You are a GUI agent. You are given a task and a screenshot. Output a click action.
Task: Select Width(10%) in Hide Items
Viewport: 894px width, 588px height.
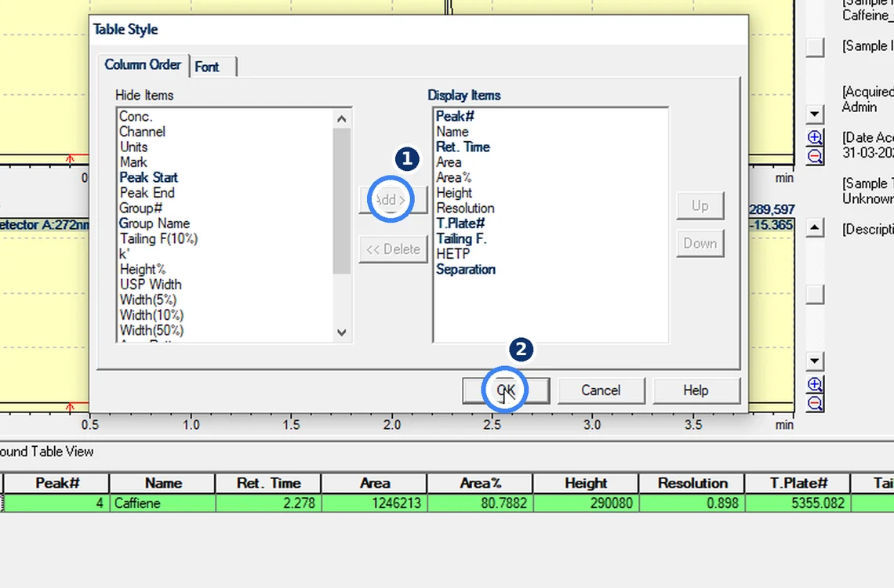(x=151, y=316)
